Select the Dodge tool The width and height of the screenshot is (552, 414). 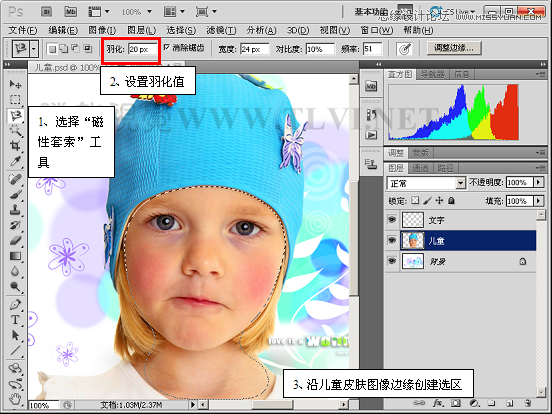15,287
